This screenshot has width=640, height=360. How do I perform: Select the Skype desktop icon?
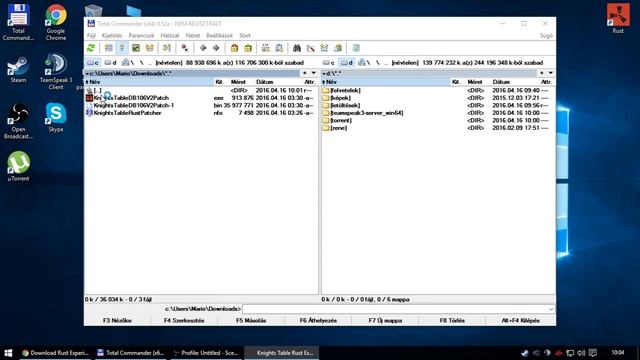(56, 117)
